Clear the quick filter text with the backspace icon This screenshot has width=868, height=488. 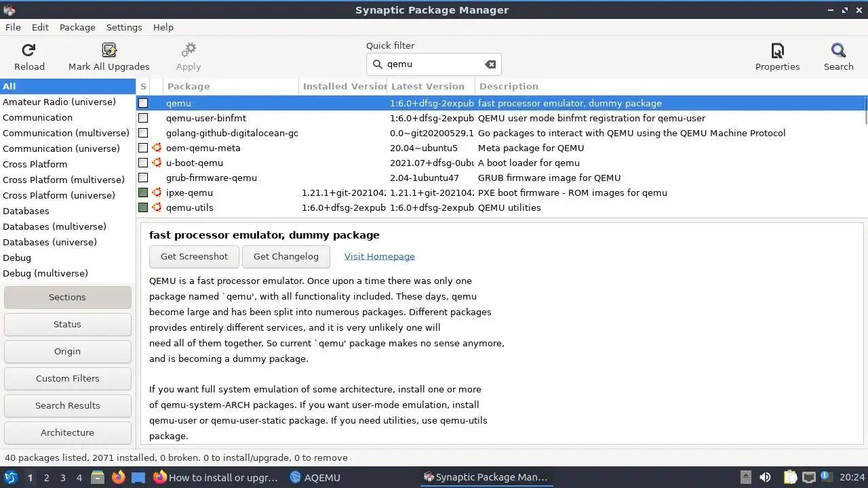tap(490, 64)
